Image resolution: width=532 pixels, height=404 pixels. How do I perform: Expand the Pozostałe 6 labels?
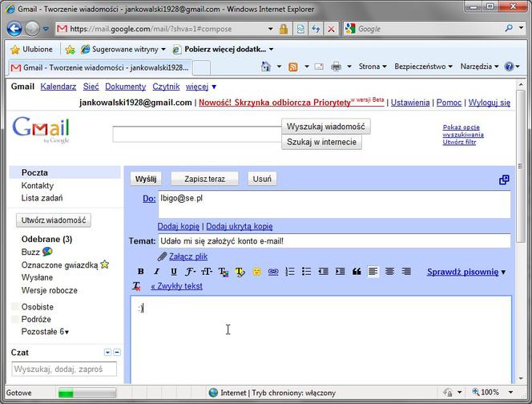[x=45, y=332]
